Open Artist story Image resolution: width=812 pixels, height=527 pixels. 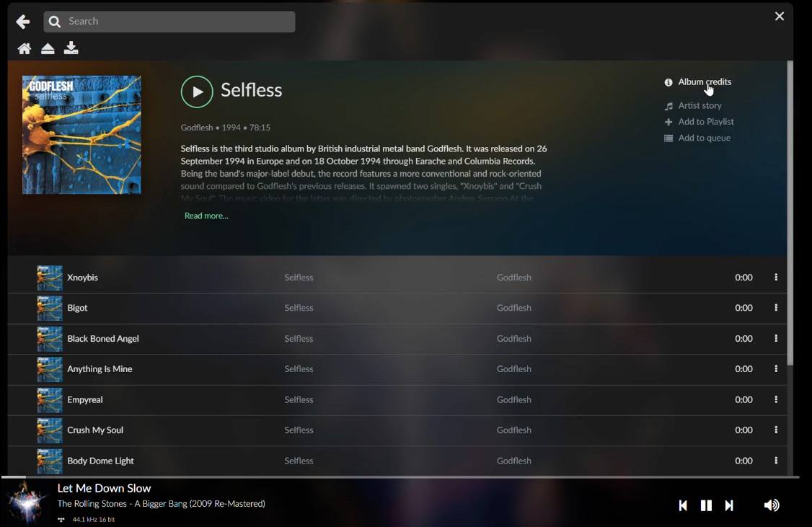pos(700,105)
